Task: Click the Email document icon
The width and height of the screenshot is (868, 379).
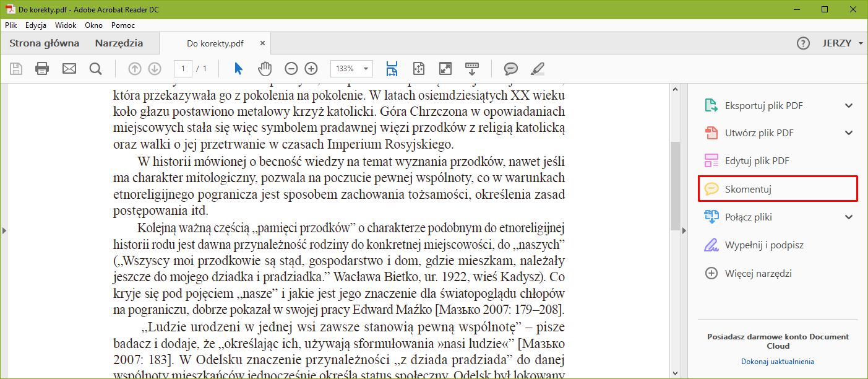Action: point(69,68)
